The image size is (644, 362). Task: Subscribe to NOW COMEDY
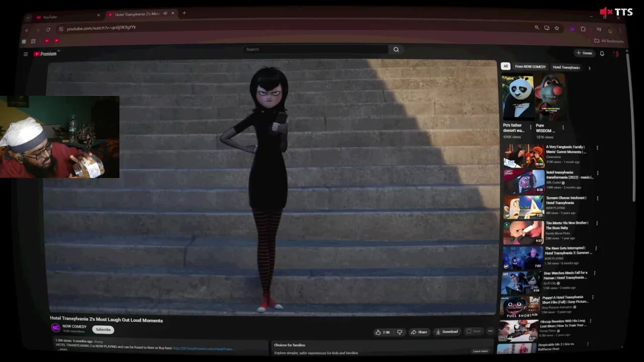(x=103, y=329)
